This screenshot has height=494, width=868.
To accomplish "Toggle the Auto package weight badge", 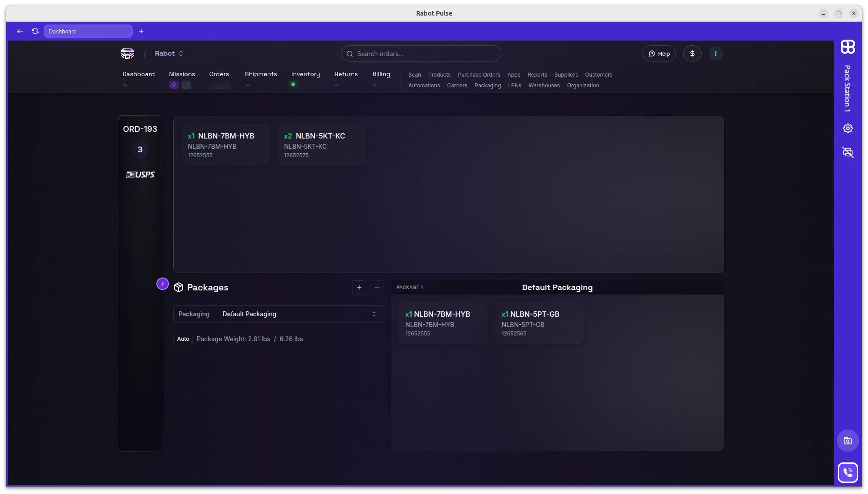I will (183, 339).
